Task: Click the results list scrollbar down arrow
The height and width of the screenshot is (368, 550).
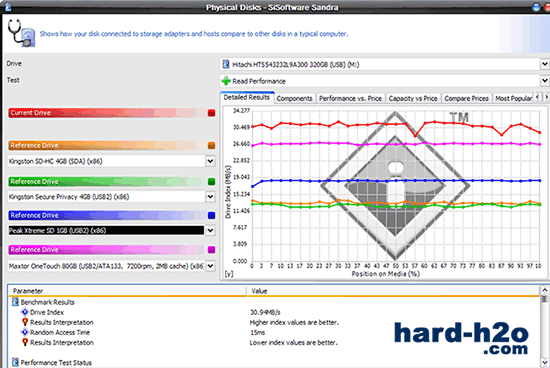Action: (x=544, y=362)
